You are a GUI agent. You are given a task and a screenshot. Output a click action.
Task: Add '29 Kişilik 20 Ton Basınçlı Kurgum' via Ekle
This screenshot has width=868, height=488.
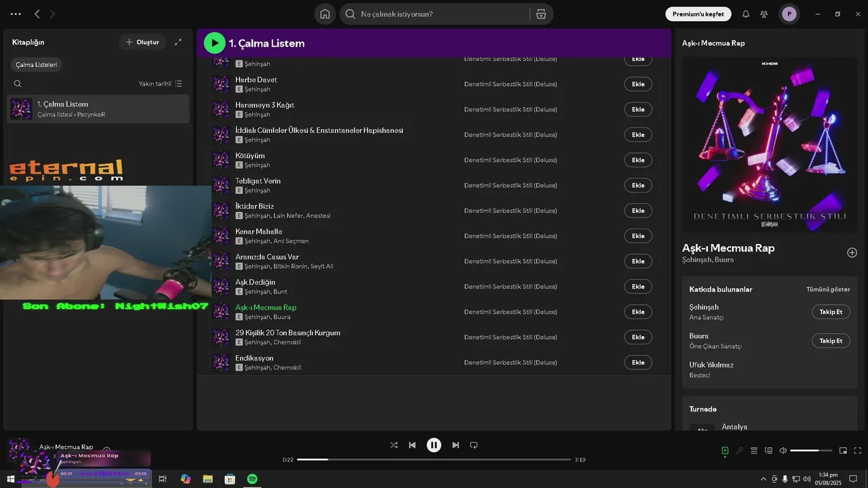[x=638, y=337]
